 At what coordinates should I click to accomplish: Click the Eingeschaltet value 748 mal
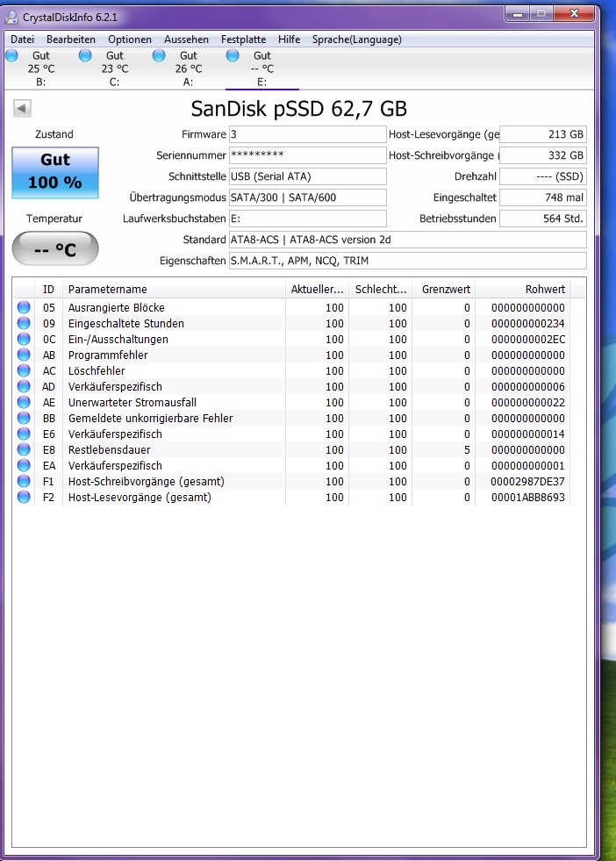coord(542,197)
